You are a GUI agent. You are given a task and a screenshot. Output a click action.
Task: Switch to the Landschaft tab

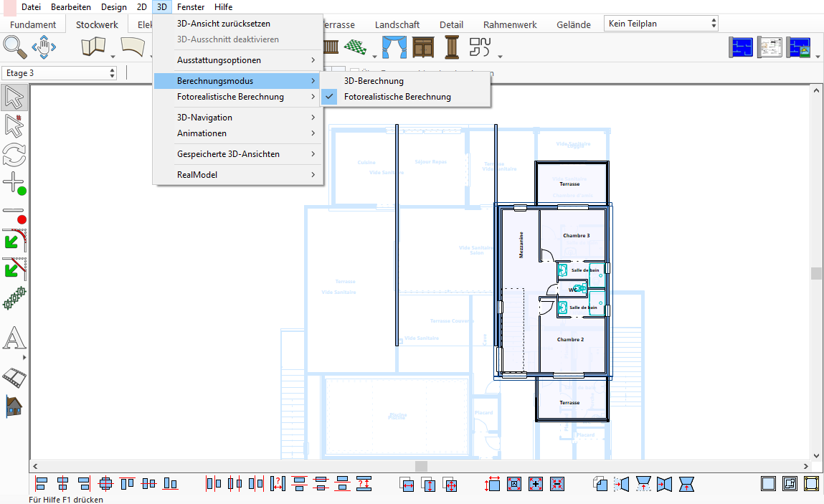point(397,24)
